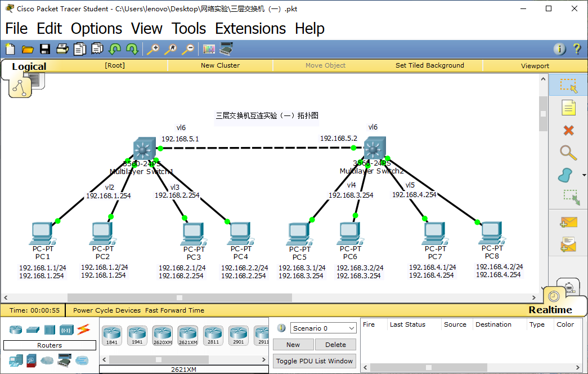Open the View menu
Screen dimensions: 588x374
point(147,29)
